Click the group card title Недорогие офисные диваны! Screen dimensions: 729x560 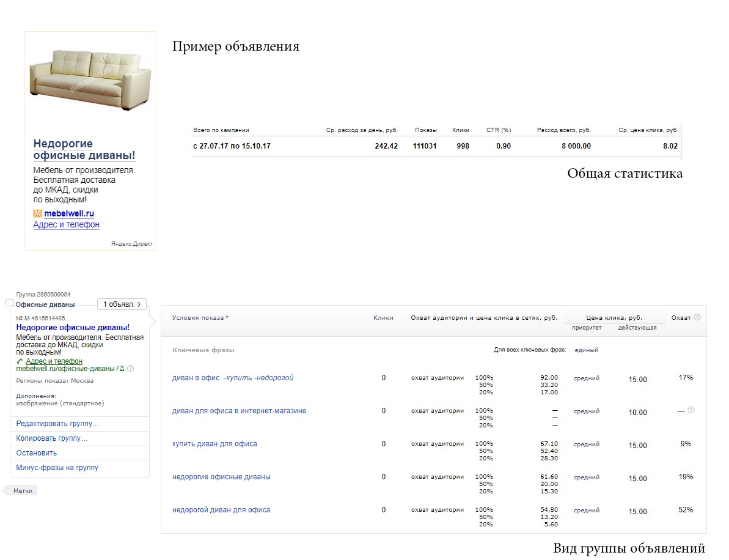[73, 328]
